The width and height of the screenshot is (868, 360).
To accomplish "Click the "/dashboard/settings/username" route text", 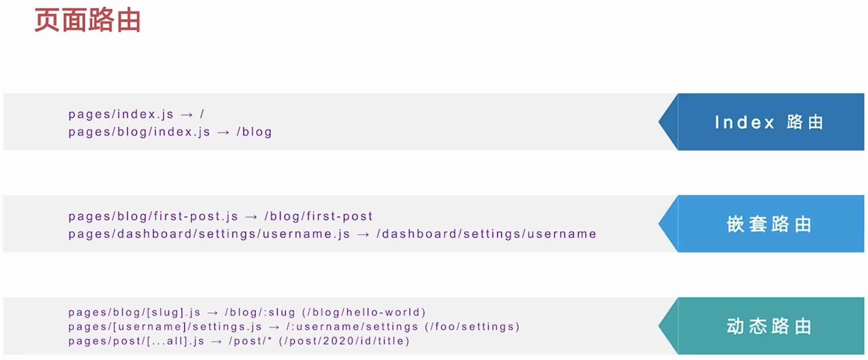I will (486, 234).
